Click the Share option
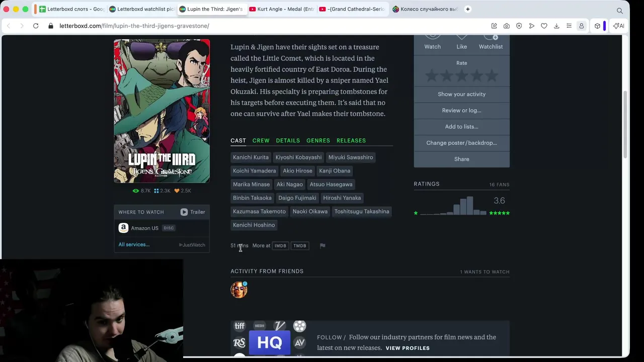This screenshot has height=362, width=644. tap(461, 159)
